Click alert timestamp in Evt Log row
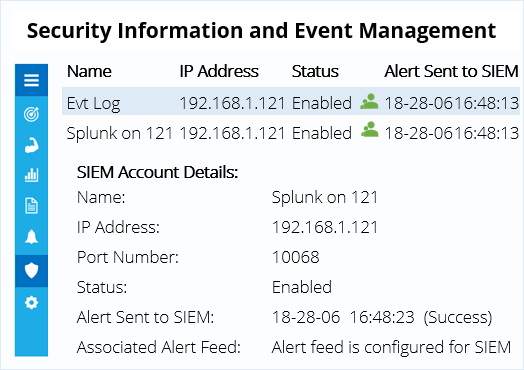524x370 pixels. (451, 103)
